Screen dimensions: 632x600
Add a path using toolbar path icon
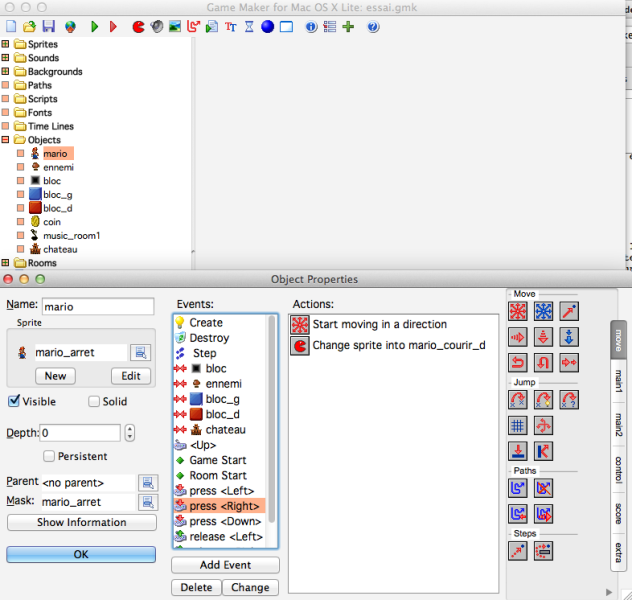tap(193, 27)
